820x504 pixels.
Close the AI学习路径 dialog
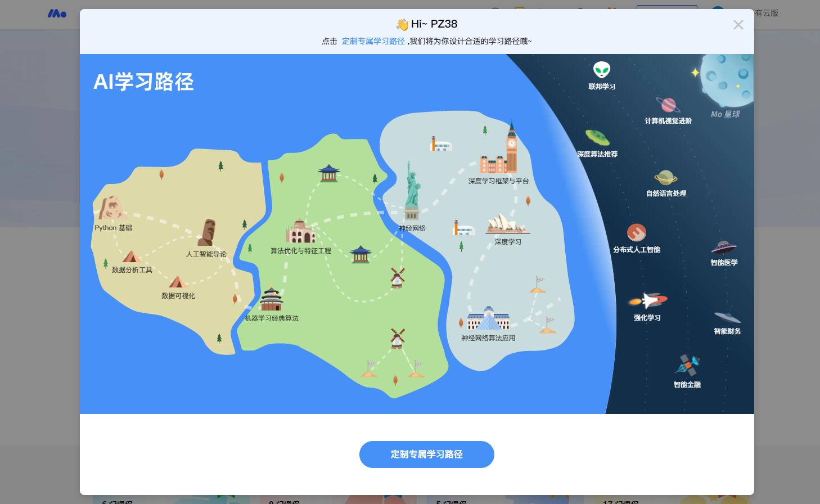(x=738, y=25)
